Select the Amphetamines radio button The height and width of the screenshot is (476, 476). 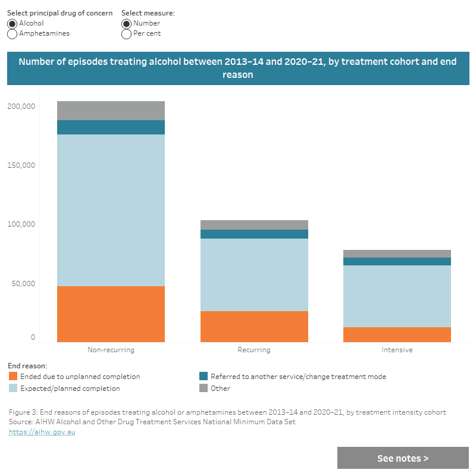click(11, 34)
